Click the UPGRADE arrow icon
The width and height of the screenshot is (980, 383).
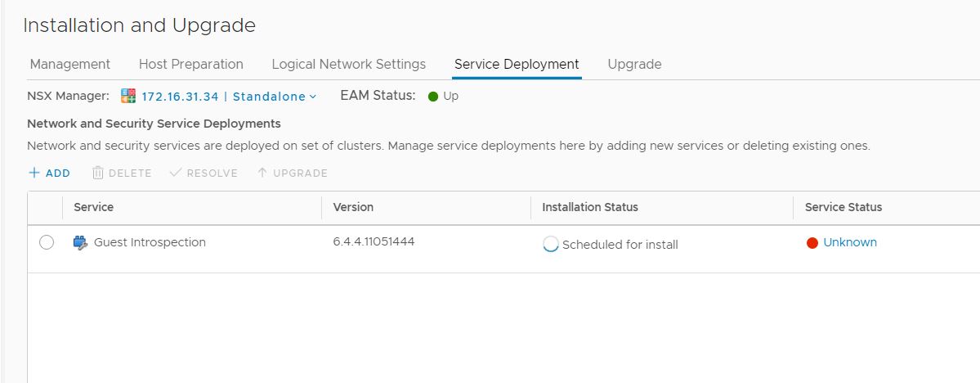pos(262,173)
